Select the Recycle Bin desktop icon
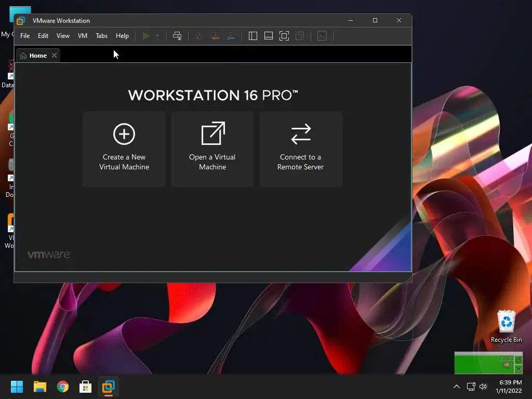Viewport: 532px width, 399px height. (506, 326)
